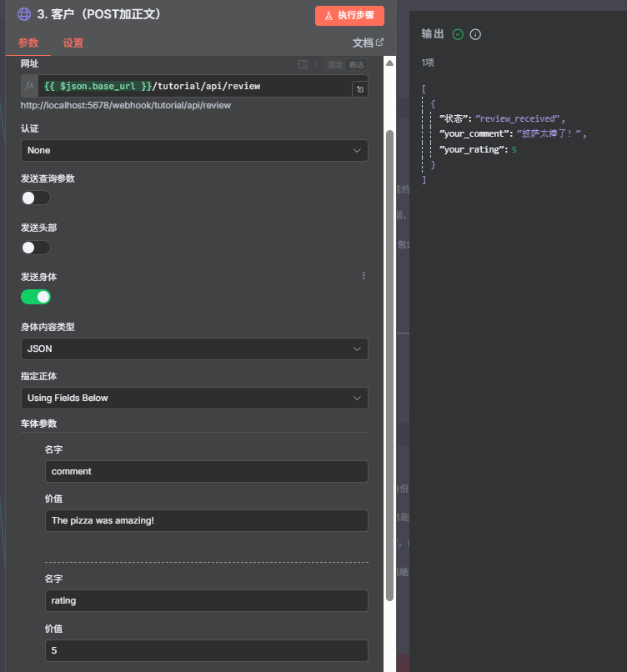The width and height of the screenshot is (627, 672).
Task: Turn off the 发送身体 switch
Action: [x=36, y=297]
